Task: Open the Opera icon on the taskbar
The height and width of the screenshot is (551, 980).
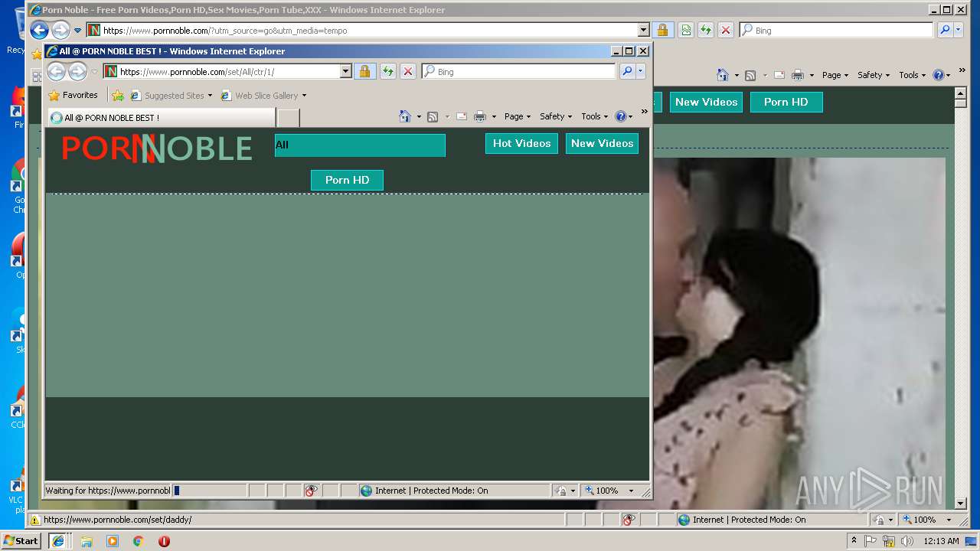Action: (164, 541)
